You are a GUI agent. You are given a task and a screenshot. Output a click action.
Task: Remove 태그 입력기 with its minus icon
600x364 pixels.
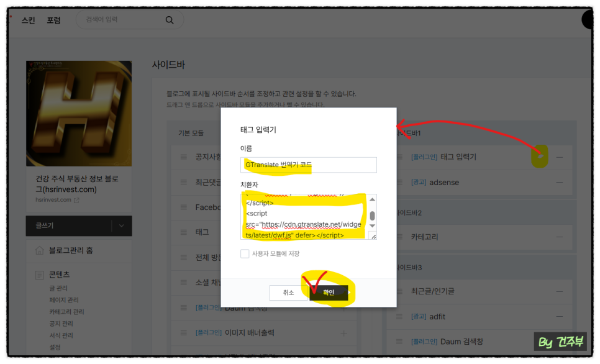560,157
